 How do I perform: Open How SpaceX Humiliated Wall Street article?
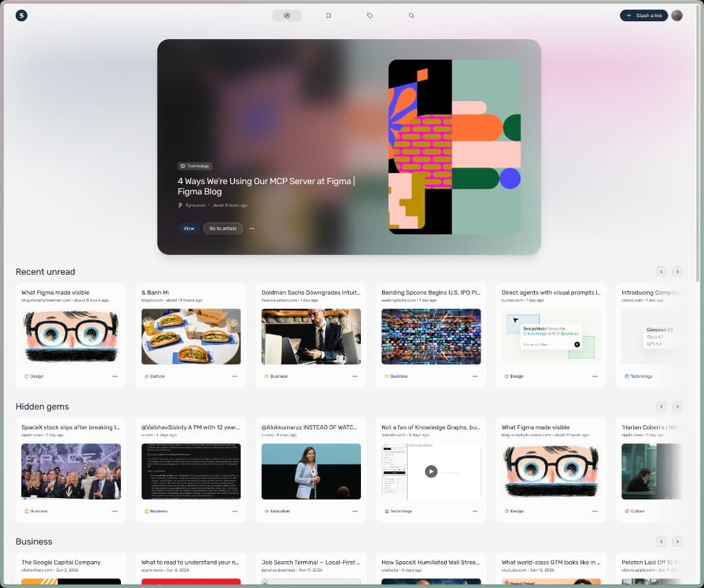(x=430, y=563)
